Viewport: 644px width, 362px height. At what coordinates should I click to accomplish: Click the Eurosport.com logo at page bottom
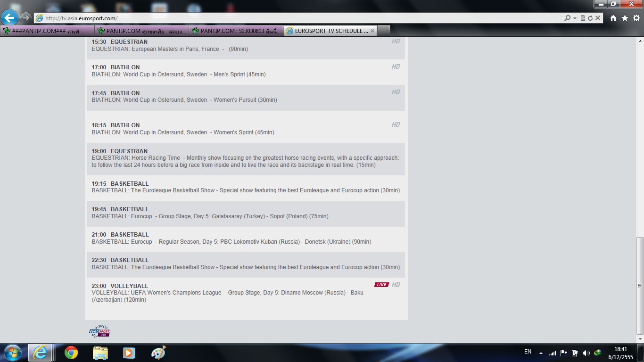coord(99,331)
